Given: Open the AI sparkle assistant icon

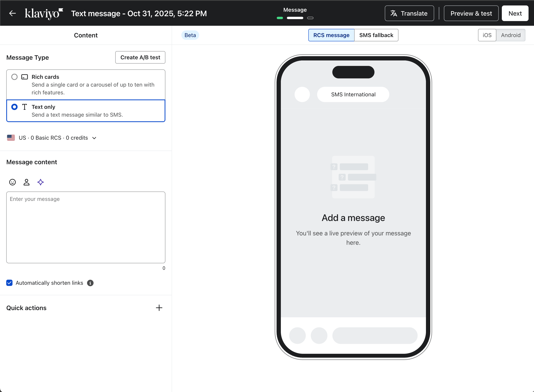Looking at the screenshot, I should (x=41, y=182).
